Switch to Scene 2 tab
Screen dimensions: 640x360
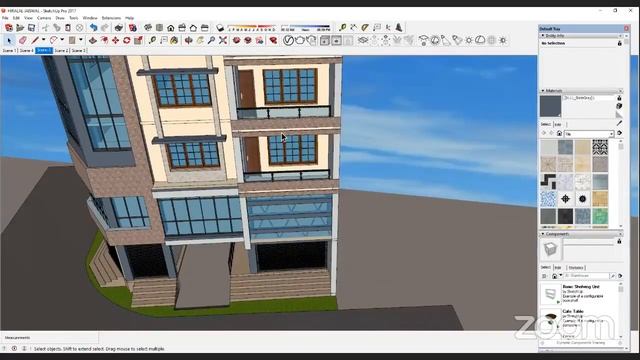pos(61,51)
